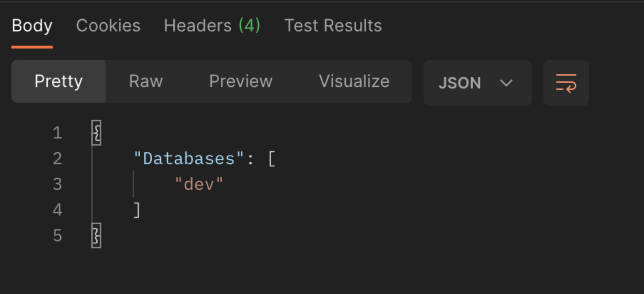Image resolution: width=644 pixels, height=294 pixels.
Task: Click line number 4 in gutter
Action: 57,210
